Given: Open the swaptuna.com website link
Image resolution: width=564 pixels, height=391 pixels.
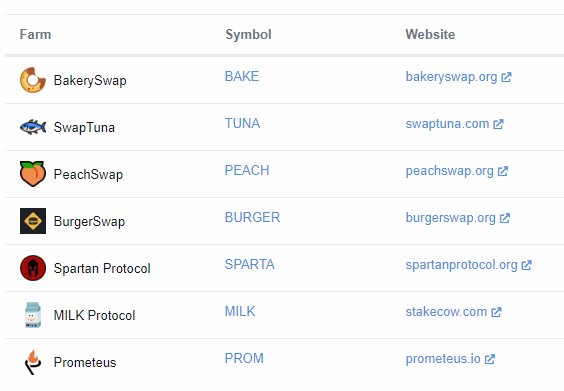Looking at the screenshot, I should coord(447,124).
